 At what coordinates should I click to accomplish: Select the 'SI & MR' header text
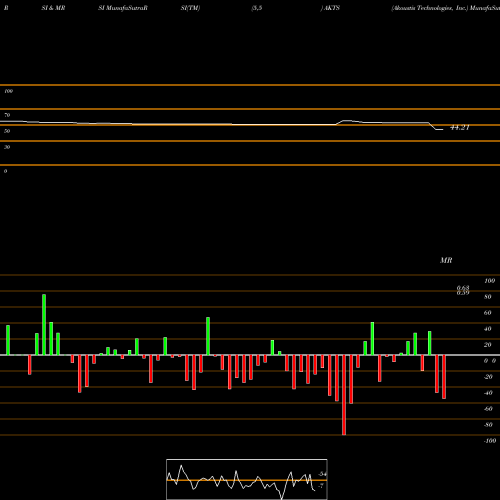coord(53,8)
